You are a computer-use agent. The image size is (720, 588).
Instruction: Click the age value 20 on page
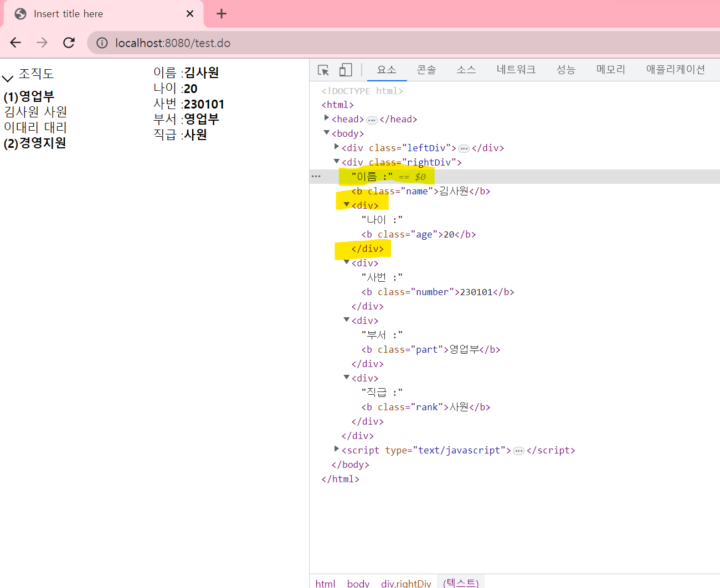point(191,89)
